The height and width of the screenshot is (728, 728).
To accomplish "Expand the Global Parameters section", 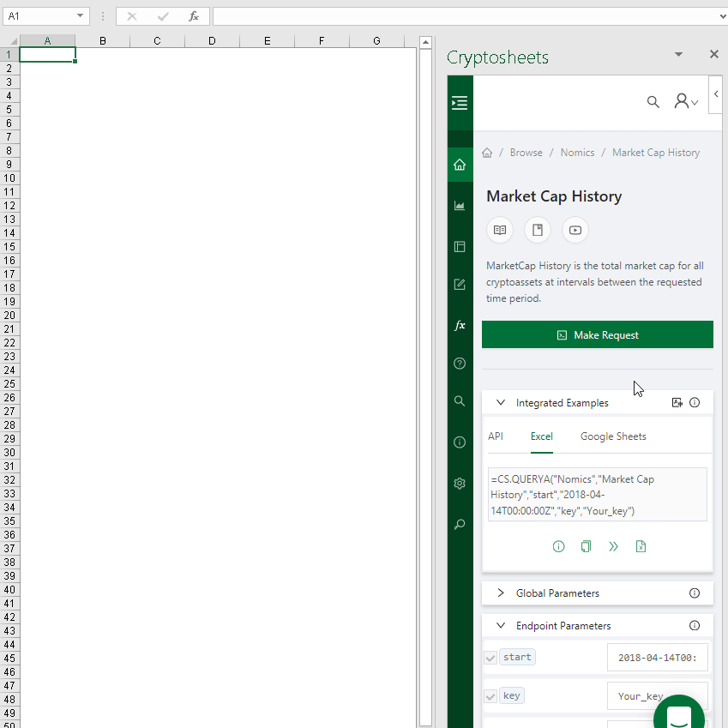I will coord(500,593).
